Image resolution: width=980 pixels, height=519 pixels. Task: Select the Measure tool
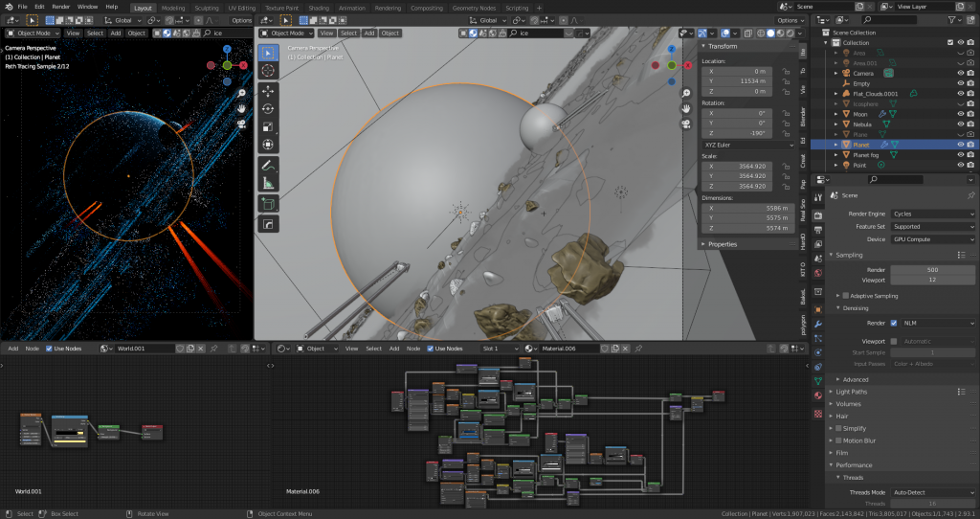(x=268, y=183)
